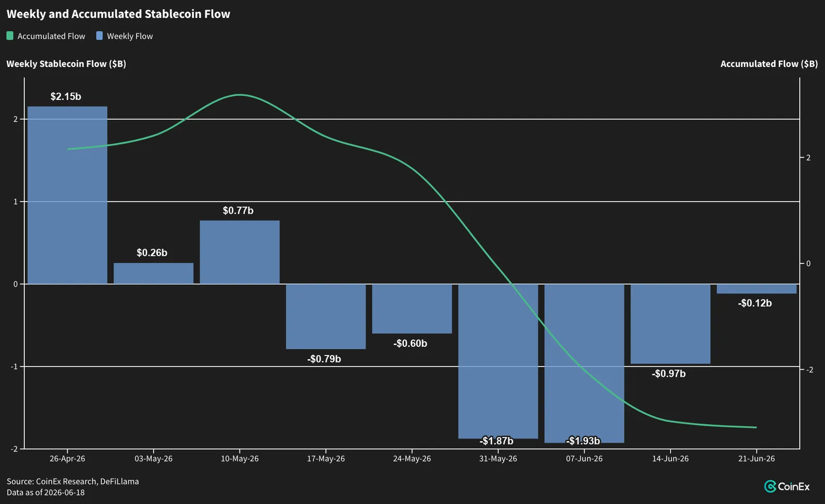
Task: Click the -$0.97b bar for 14-Jun-26
Action: tap(670, 324)
